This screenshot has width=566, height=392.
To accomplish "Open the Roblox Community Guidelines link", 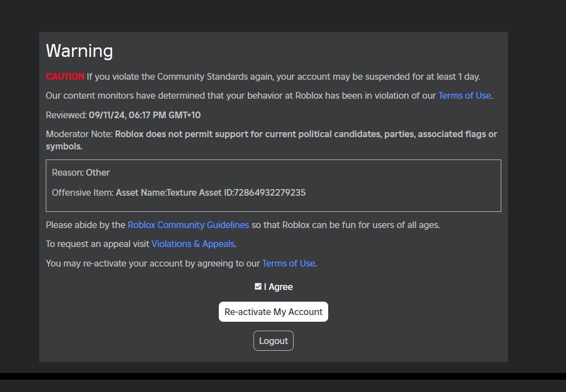I will 188,225.
